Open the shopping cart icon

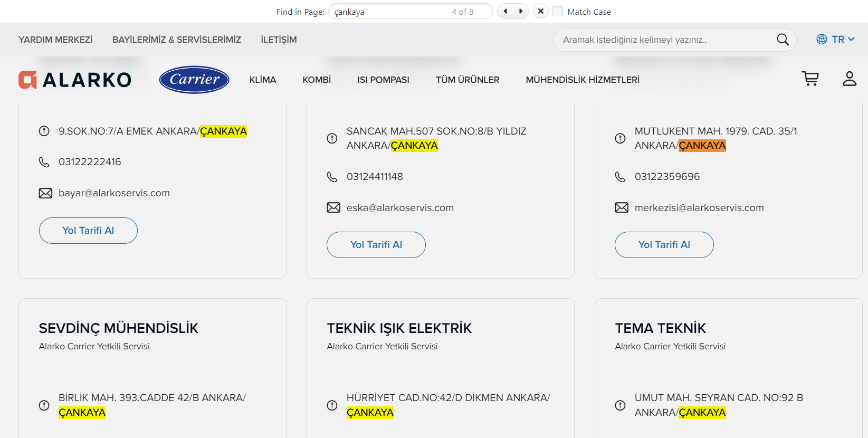tap(810, 79)
